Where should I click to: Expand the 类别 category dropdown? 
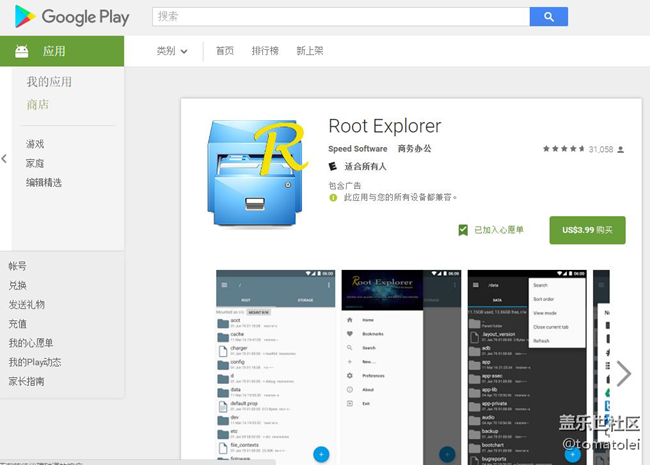click(x=172, y=51)
